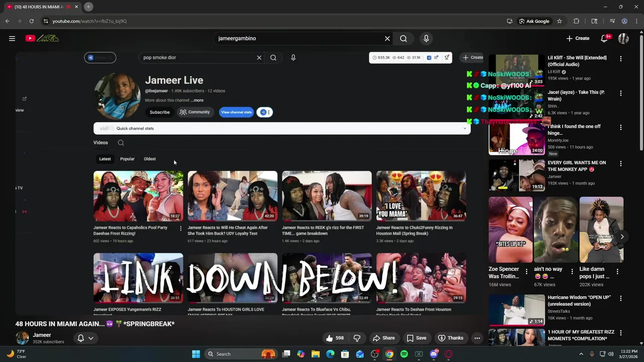Screen dimensions: 644x362
Task: Open Windows Start menu
Action: [196, 354]
